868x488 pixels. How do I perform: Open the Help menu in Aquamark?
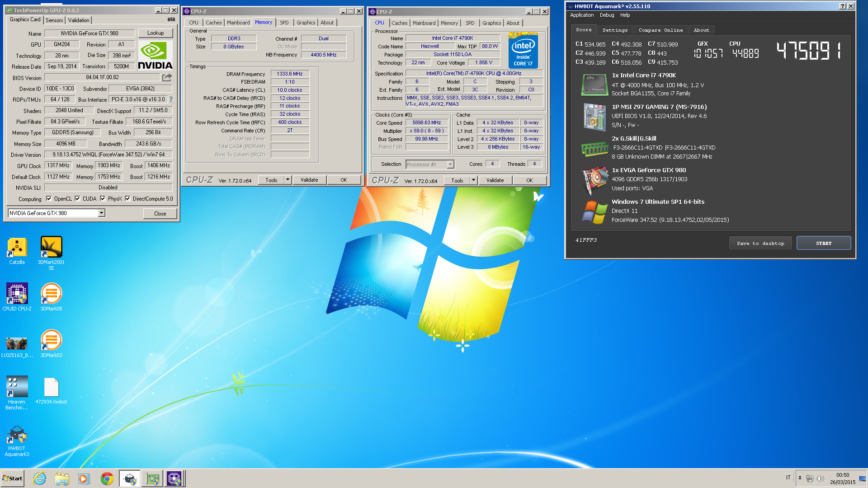(625, 15)
